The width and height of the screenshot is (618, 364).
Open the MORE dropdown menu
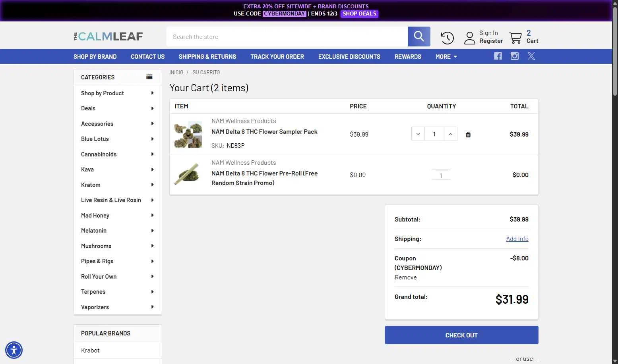[446, 56]
